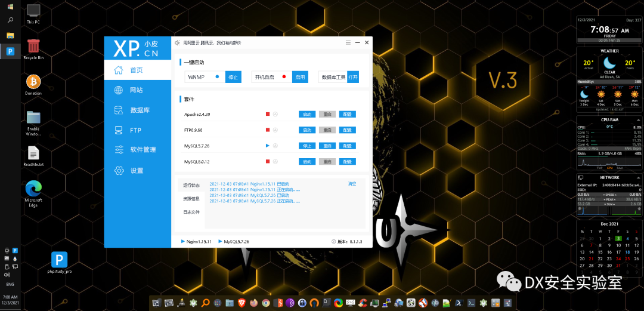Open 配置 for FTP0.9.60
The height and width of the screenshot is (311, 644).
pos(348,130)
